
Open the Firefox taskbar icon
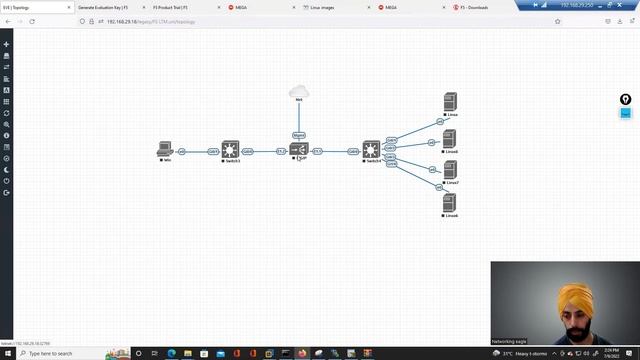[302, 353]
